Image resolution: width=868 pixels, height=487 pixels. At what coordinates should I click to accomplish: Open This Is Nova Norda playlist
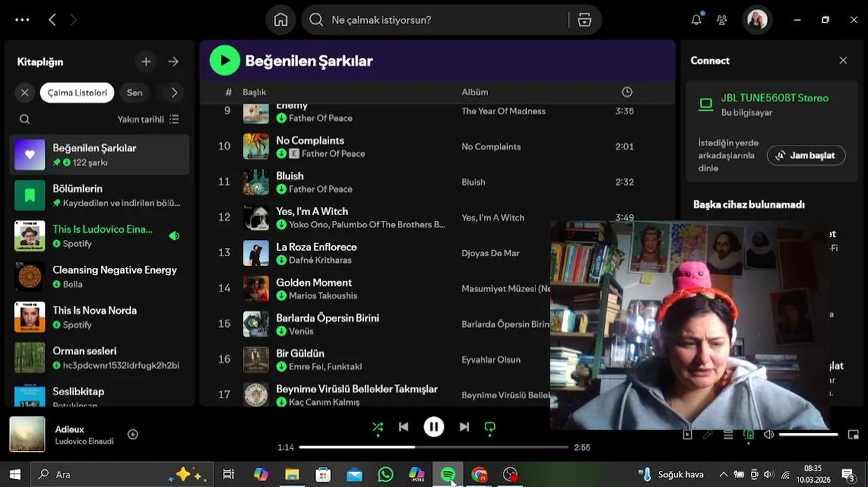tap(99, 317)
